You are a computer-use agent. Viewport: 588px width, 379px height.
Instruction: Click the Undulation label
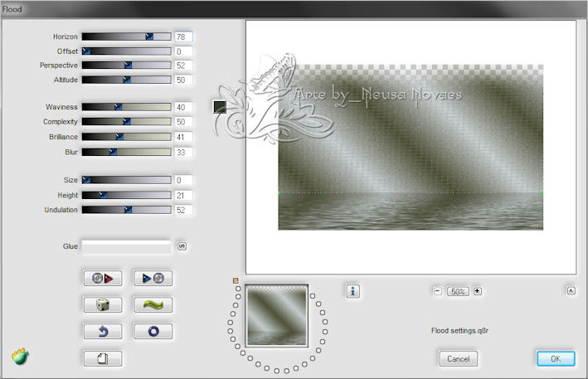[x=61, y=210]
